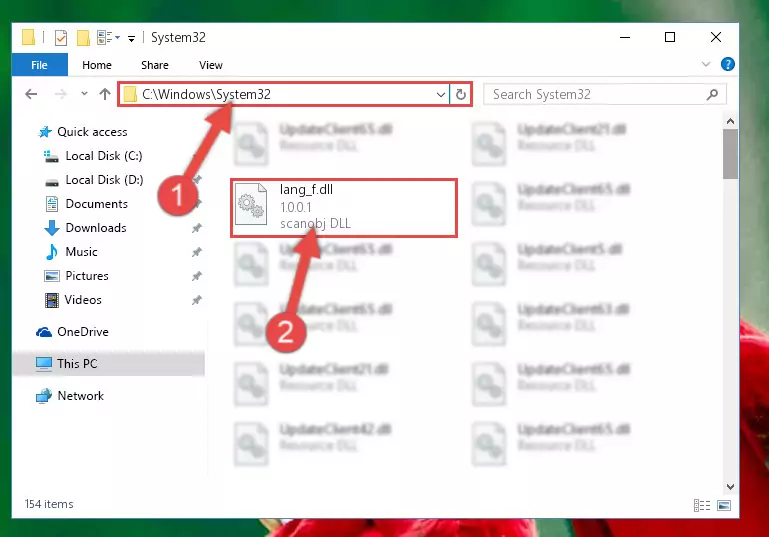Click the Downloads blue arrow icon
This screenshot has width=769, height=537.
pyautogui.click(x=52, y=228)
